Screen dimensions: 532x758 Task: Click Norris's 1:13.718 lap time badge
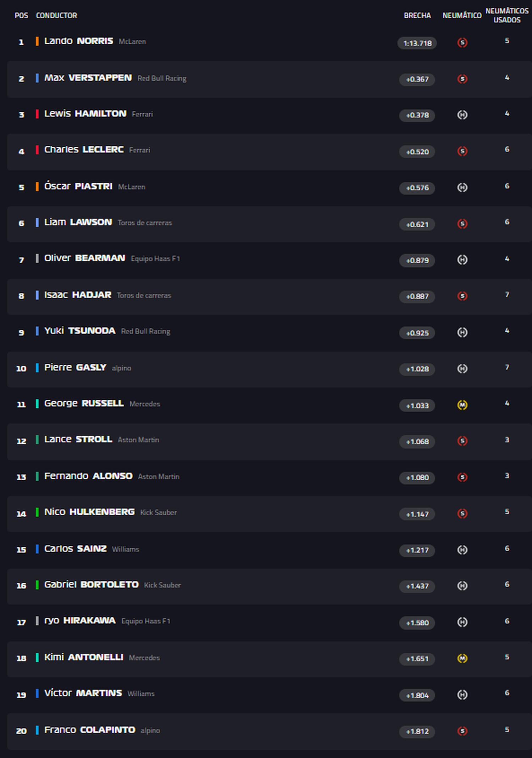[x=417, y=43]
